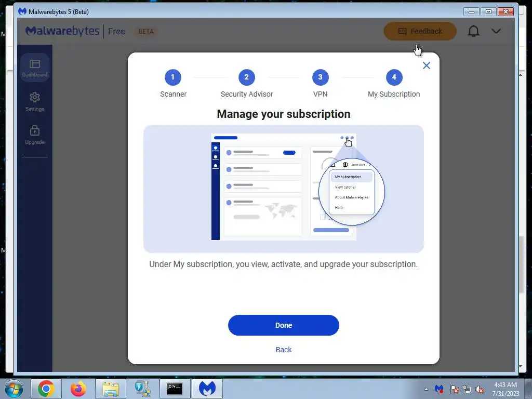Jump to step 1 Scanner
The image size is (532, 399).
(173, 77)
